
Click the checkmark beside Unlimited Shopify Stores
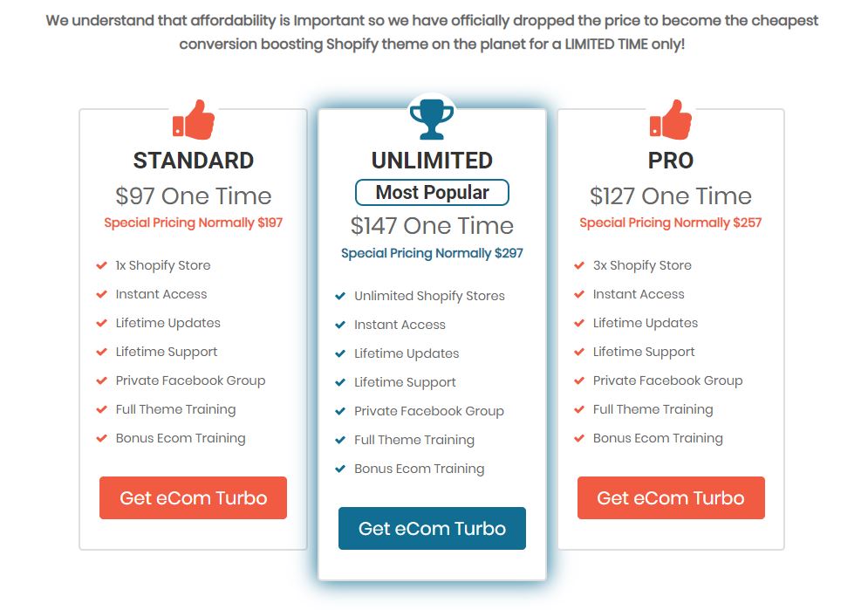click(340, 296)
